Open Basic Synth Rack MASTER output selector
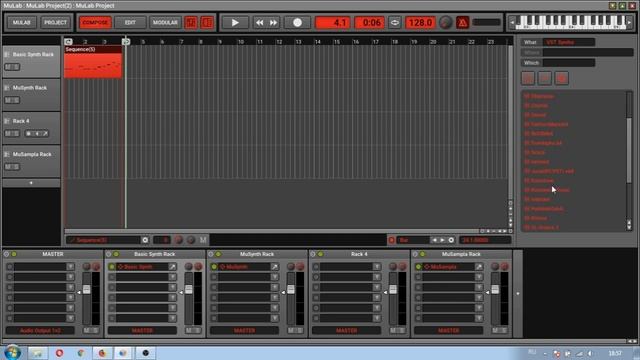This screenshot has width=640, height=360. (142, 330)
